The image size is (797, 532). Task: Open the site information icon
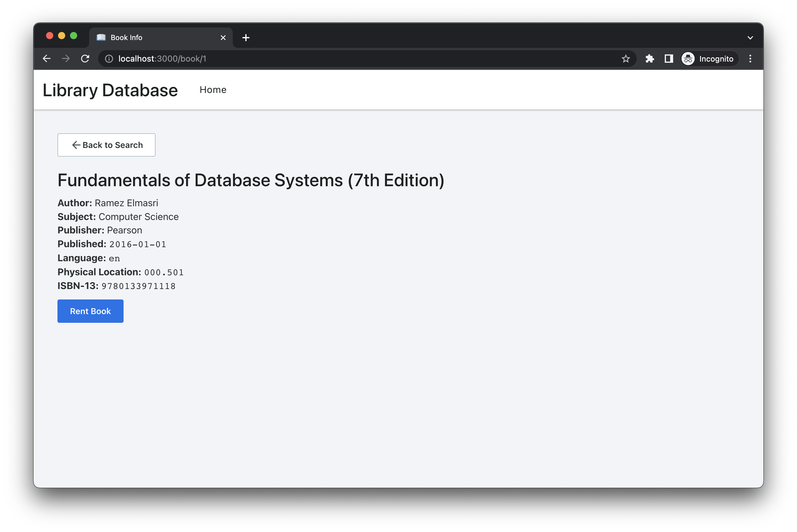click(109, 59)
